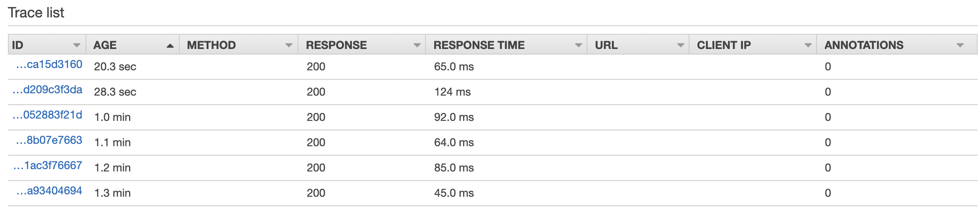Screen dimensions: 980x207
Task: Click the ANNOTATIONS column dropdown arrow
Action: [960, 45]
